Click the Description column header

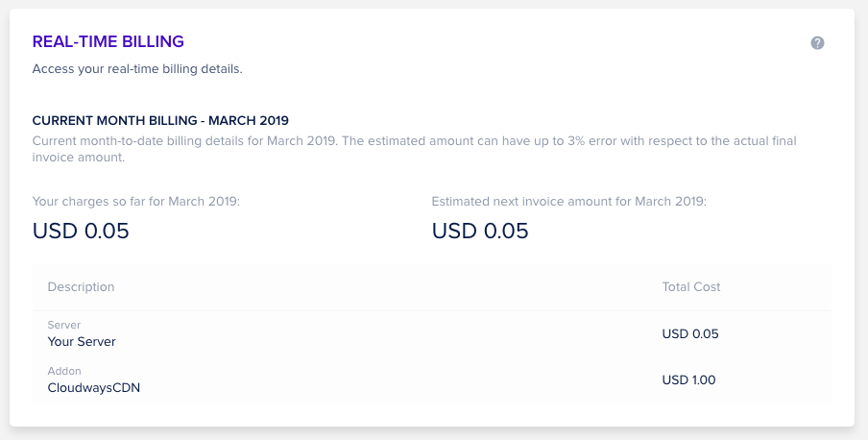coord(81,287)
